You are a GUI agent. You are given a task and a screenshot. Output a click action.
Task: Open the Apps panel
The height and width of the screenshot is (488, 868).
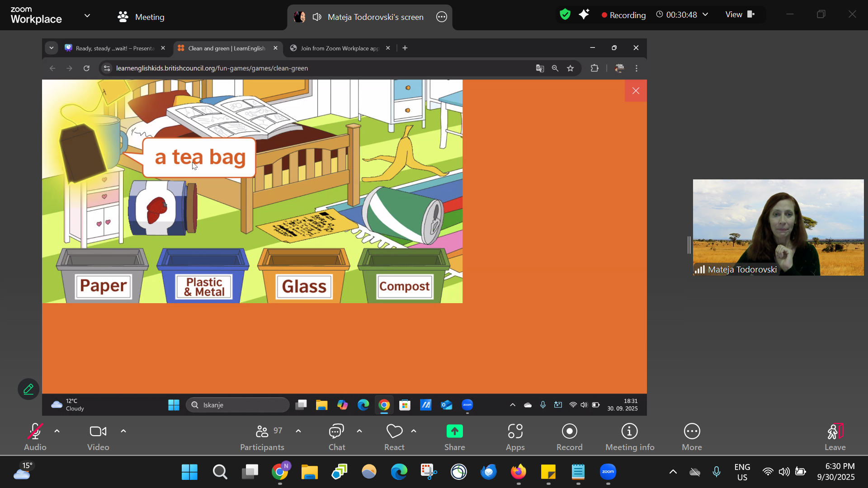tap(515, 436)
